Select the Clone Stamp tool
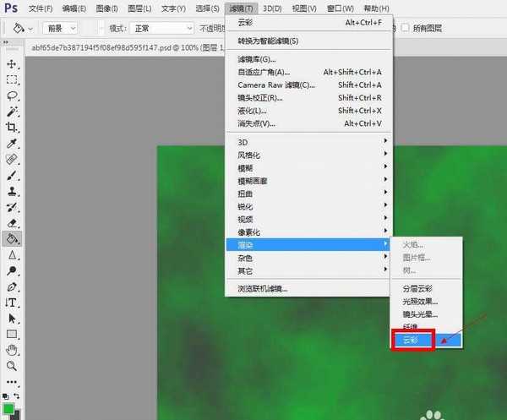 [x=12, y=192]
